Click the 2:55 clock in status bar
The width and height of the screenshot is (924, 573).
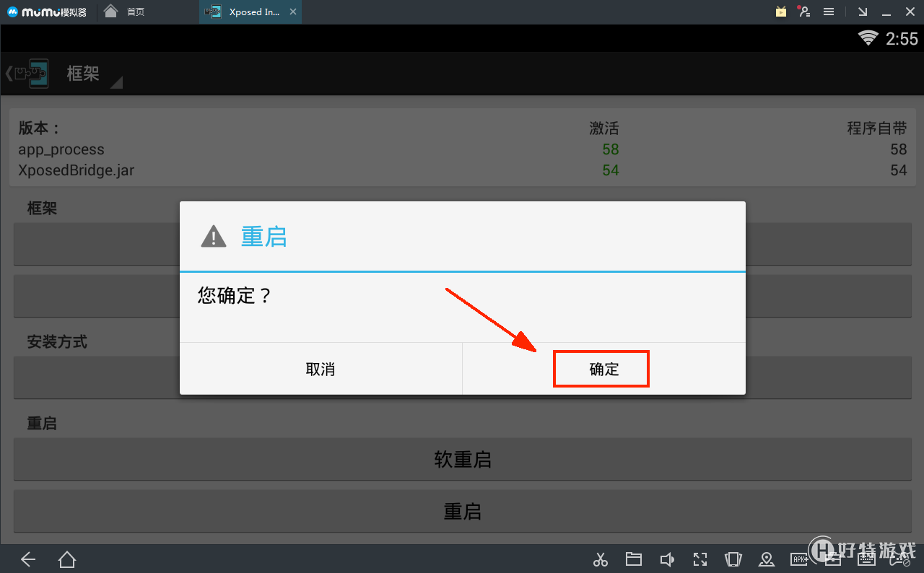tap(902, 39)
